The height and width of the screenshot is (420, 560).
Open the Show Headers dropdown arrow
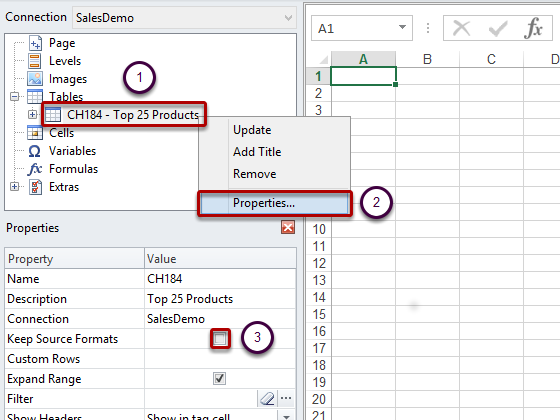coord(286,416)
